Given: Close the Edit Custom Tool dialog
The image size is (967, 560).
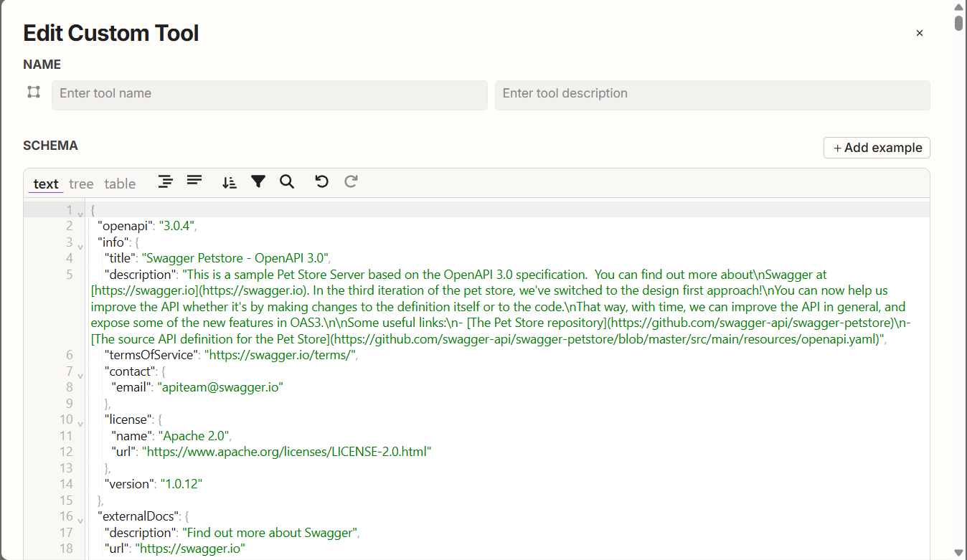Looking at the screenshot, I should click(919, 33).
